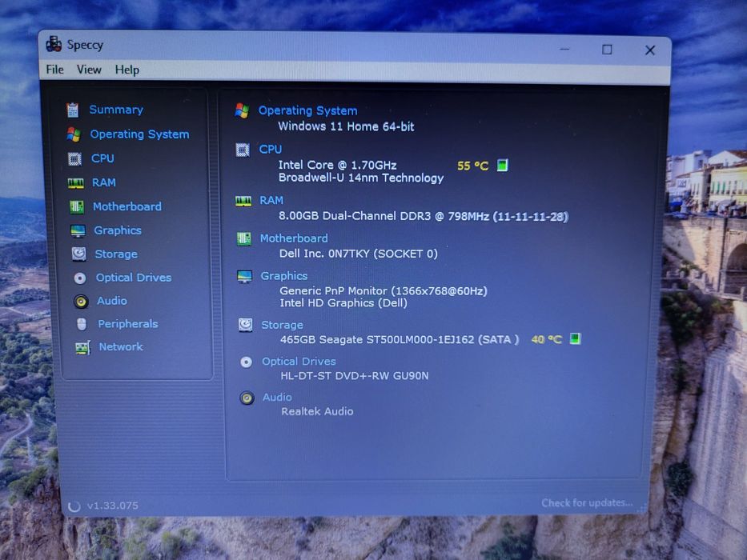Open the Help menu
This screenshot has height=560, width=747.
(127, 70)
